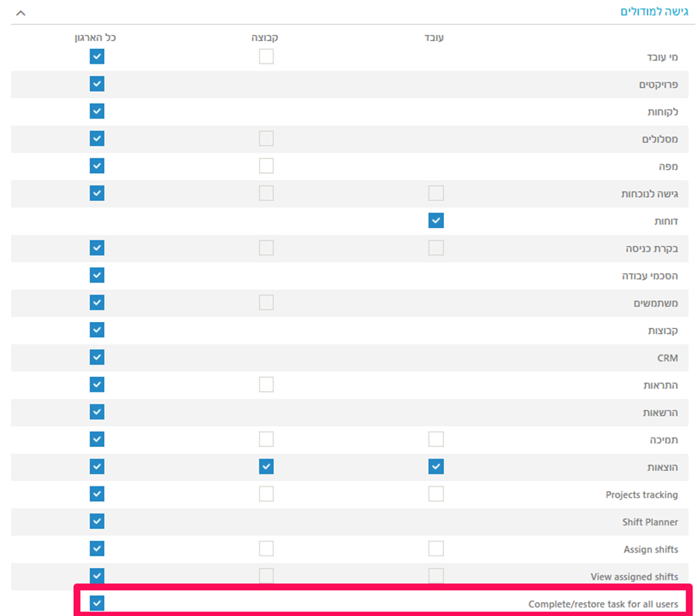This screenshot has height=616, width=697.
Task: Collapse the גישה למודולים section chevron
Action: (x=21, y=13)
